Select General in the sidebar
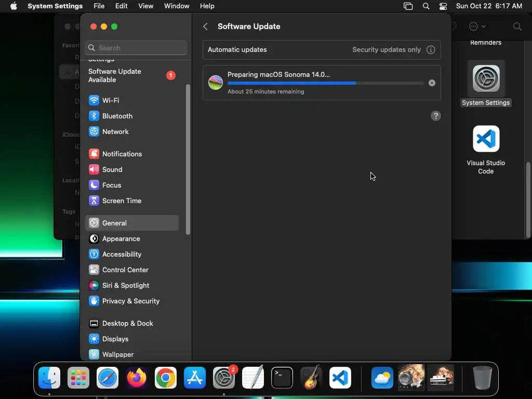532x399 pixels. 131,223
